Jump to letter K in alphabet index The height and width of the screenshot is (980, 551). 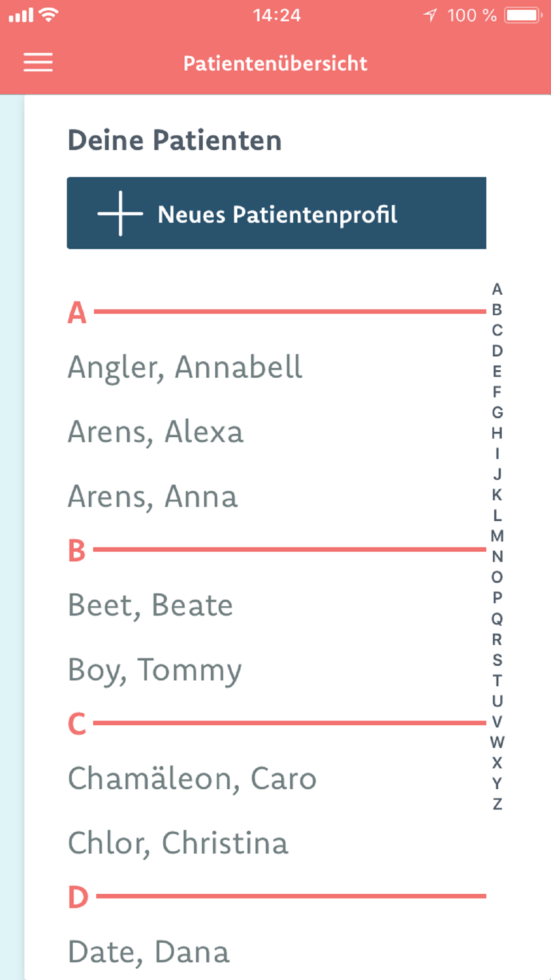coord(497,495)
